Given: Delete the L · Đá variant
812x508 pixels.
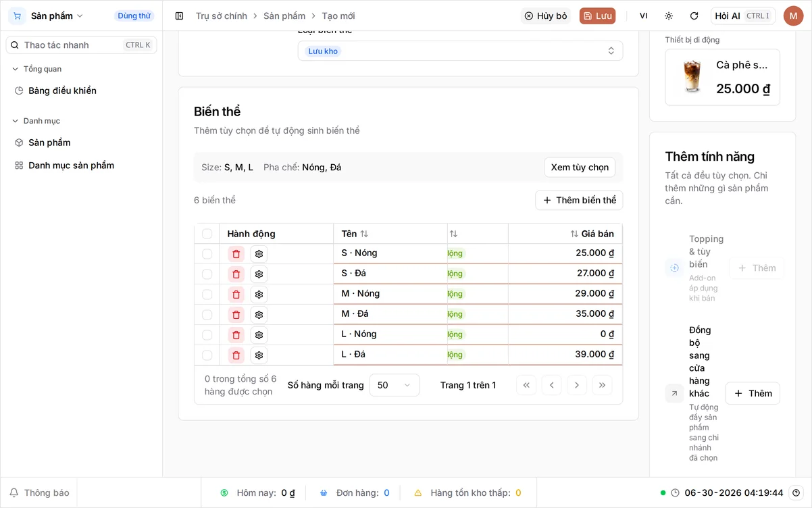Looking at the screenshot, I should coord(236,355).
